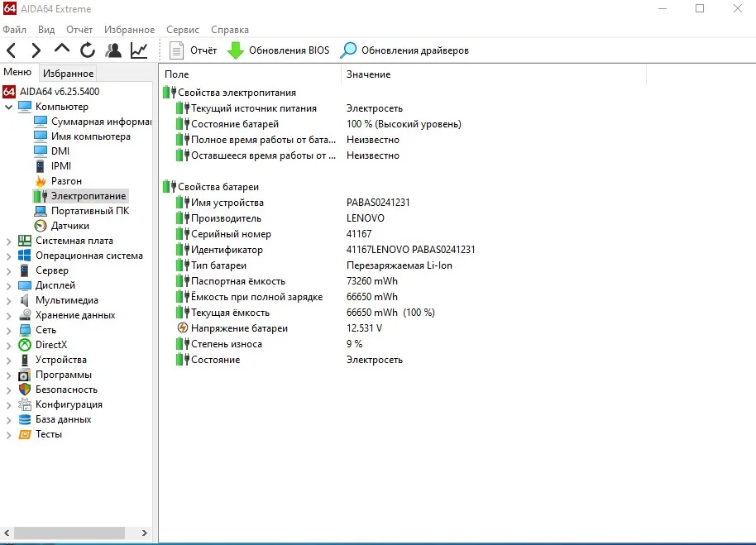Expand the DirectX branch arrow
The height and width of the screenshot is (545, 756).
point(8,346)
